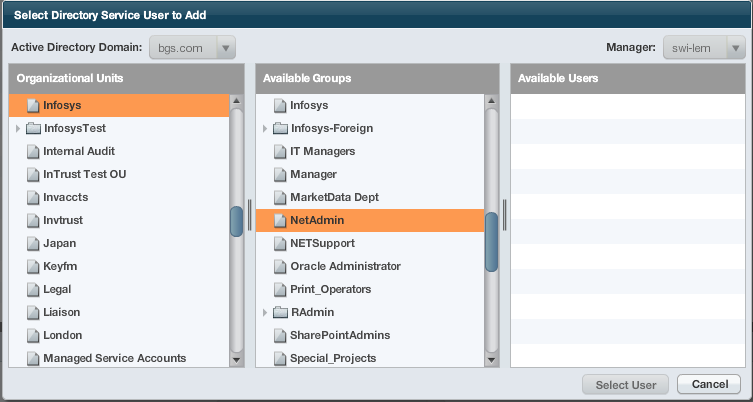Viewport: 753px width, 402px height.
Task: Expand the RAdmin group
Action: point(265,313)
